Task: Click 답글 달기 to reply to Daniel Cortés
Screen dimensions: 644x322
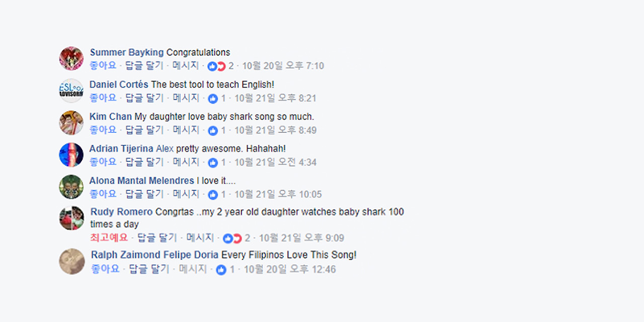Action: point(144,98)
